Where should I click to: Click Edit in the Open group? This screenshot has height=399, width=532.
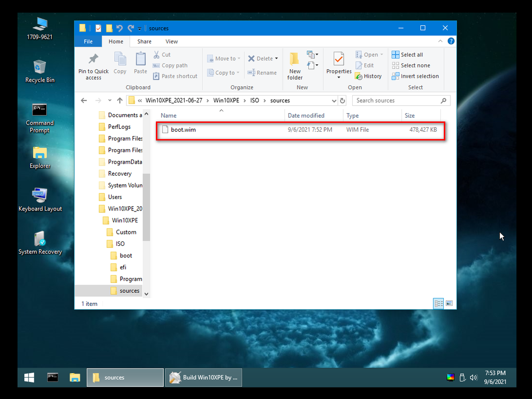click(x=365, y=65)
